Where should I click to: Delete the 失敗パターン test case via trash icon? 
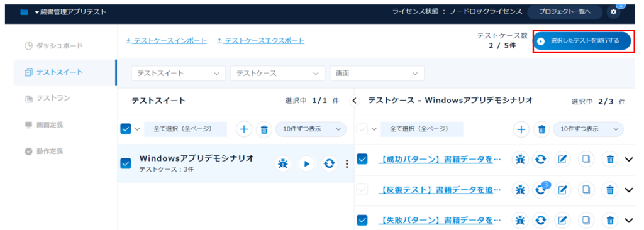610,220
